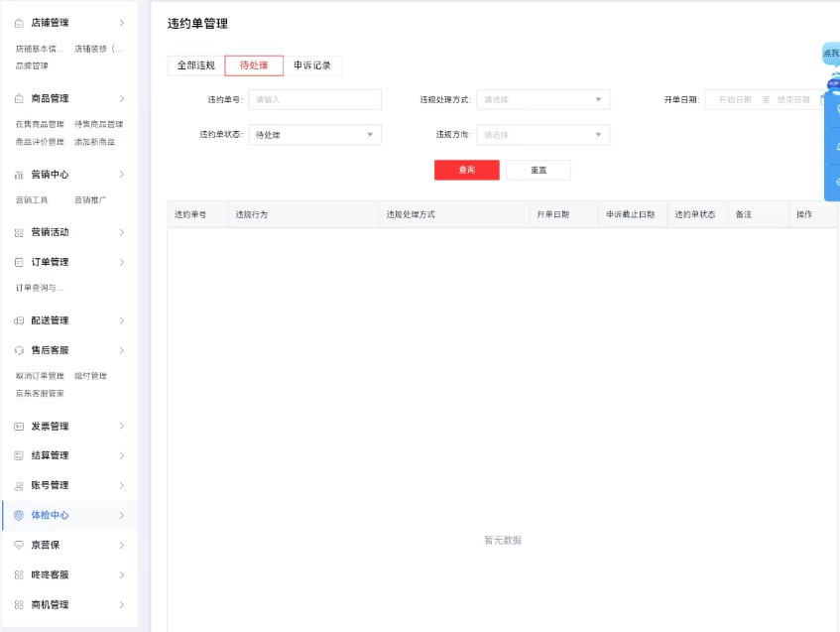Open the 违约单状态 dropdown showing 待处理

pos(314,135)
